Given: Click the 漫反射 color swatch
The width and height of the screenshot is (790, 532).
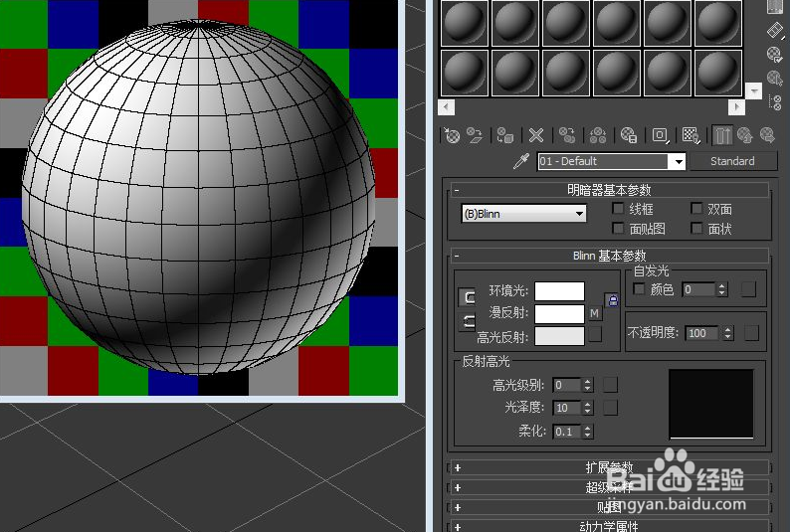Looking at the screenshot, I should tap(559, 313).
